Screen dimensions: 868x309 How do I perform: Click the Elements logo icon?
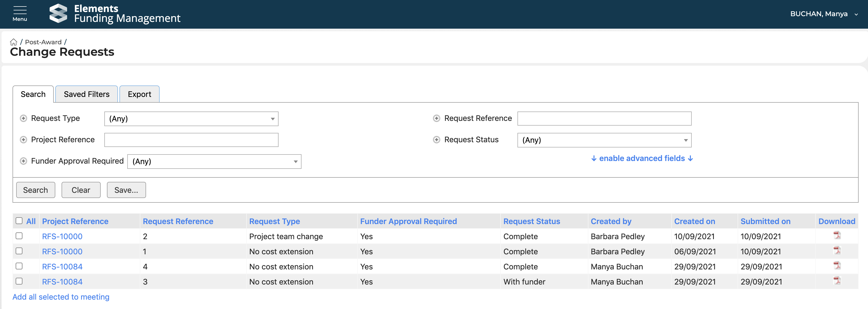58,14
